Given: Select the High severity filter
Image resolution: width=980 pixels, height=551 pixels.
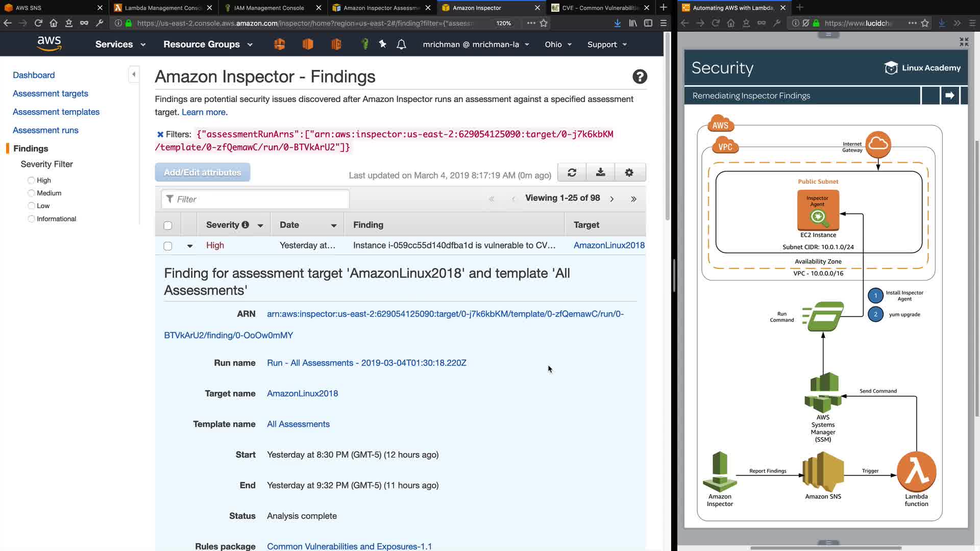Looking at the screenshot, I should pos(31,180).
